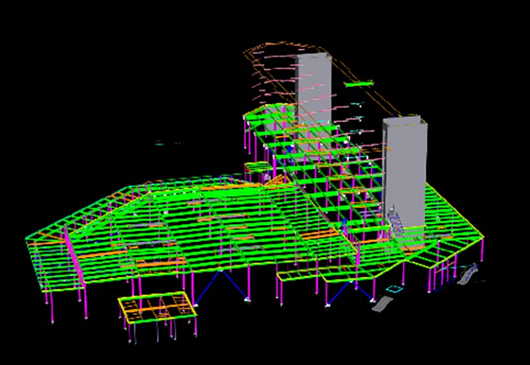This screenshot has width=530, height=365.
Task: Select the gray core wall tower on right
Action: [x=405, y=176]
